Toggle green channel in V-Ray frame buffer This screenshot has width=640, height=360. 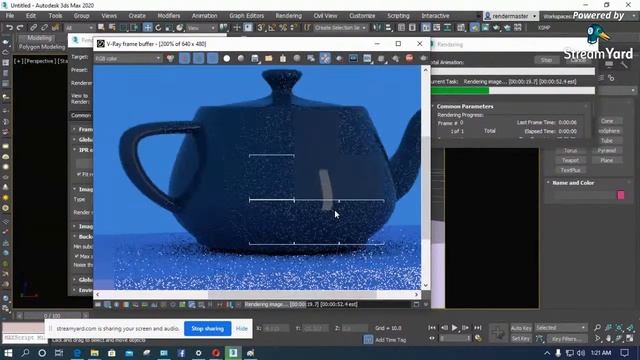point(198,58)
